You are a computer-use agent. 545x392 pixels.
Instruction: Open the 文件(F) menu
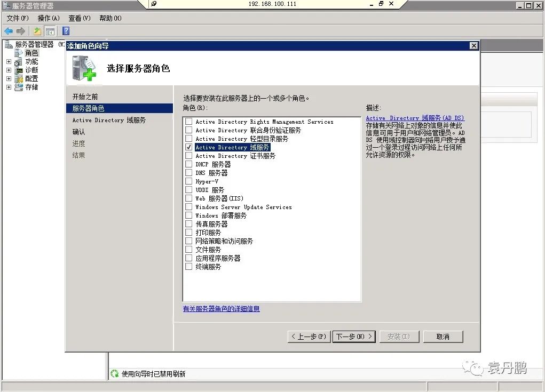click(x=18, y=18)
